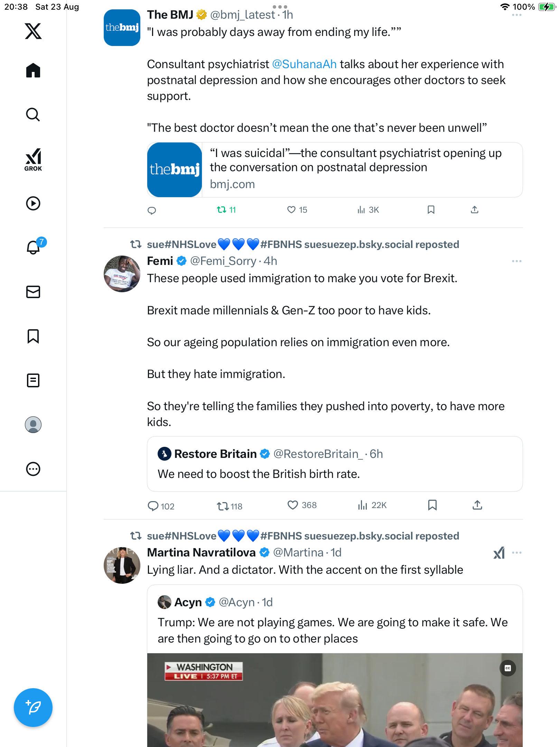Viewport: 560px width, 747px height.
Task: Open Femi's profile picture
Action: point(122,274)
